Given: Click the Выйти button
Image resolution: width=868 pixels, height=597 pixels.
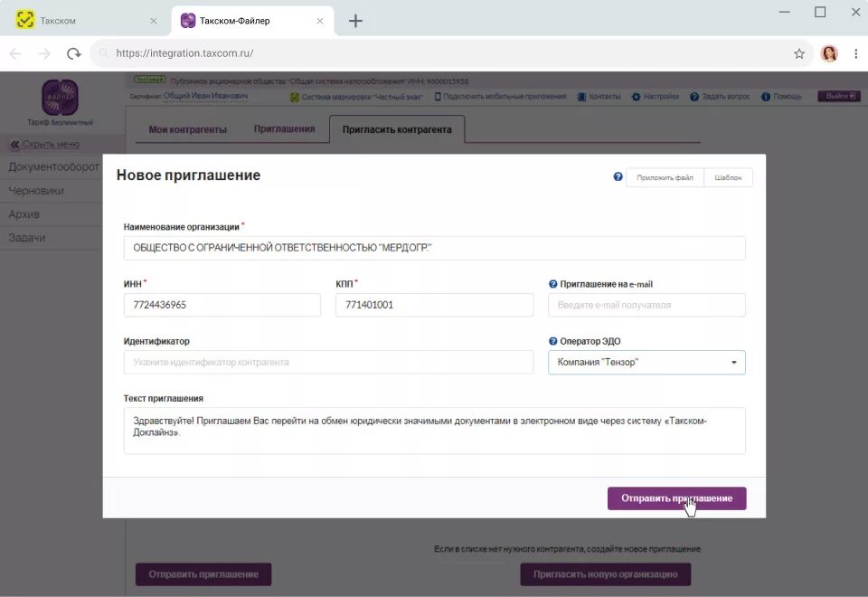Looking at the screenshot, I should click(840, 96).
